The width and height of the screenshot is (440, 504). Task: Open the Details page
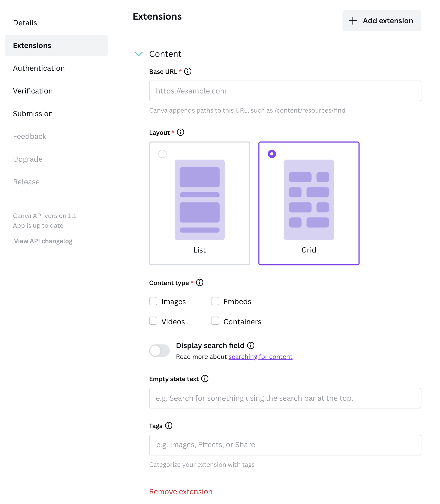[25, 23]
